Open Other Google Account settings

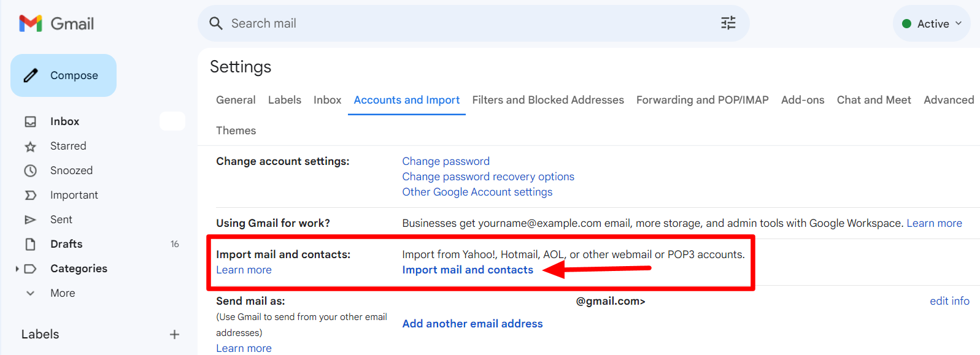477,192
